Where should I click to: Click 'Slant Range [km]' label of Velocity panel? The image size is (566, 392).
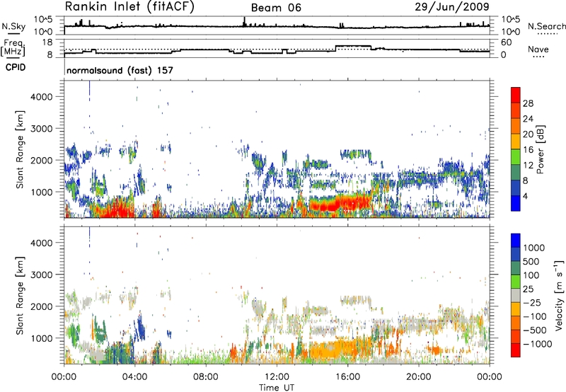point(20,296)
